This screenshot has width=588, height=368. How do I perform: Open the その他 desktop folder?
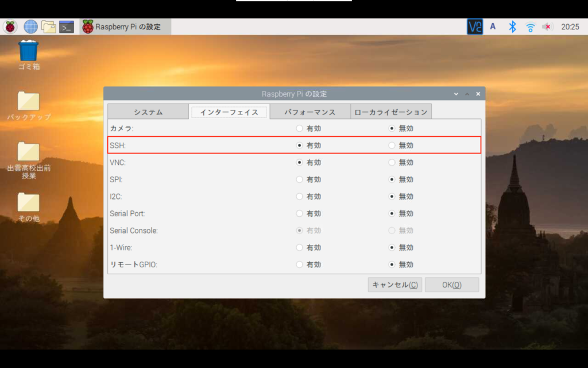click(x=29, y=203)
